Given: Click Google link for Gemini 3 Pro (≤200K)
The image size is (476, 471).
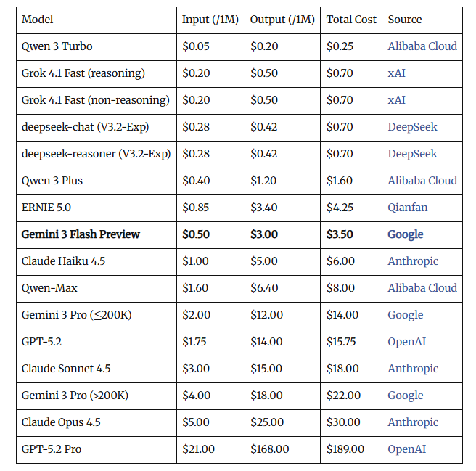Looking at the screenshot, I should 405,315.
